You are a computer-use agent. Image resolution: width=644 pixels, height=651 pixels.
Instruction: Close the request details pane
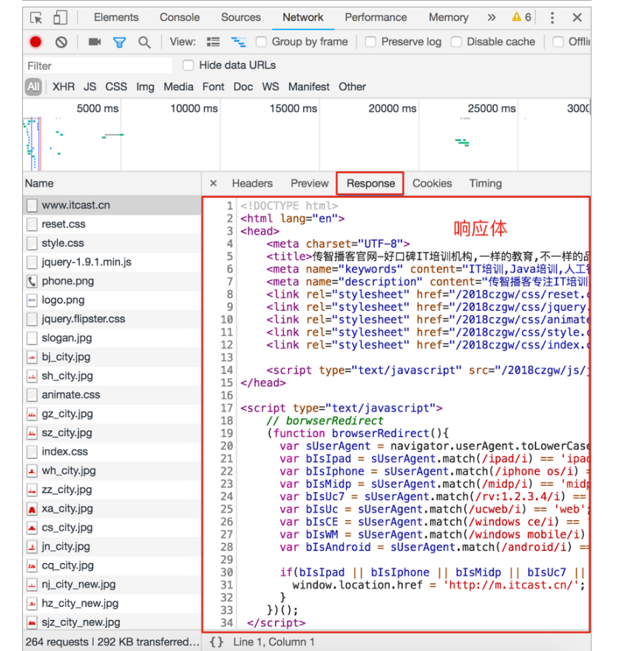(x=213, y=183)
